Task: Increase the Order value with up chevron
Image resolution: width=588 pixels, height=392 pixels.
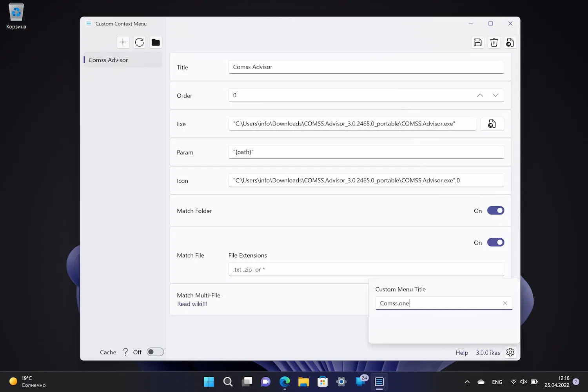Action: (480, 95)
